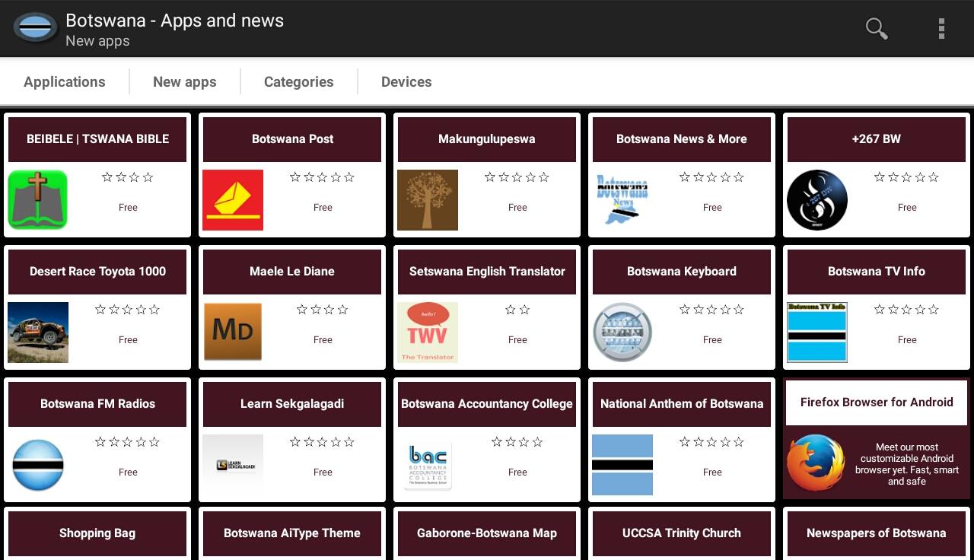Viewport: 974px width, 560px height.
Task: Open the Makungulupeswa title
Action: (487, 139)
